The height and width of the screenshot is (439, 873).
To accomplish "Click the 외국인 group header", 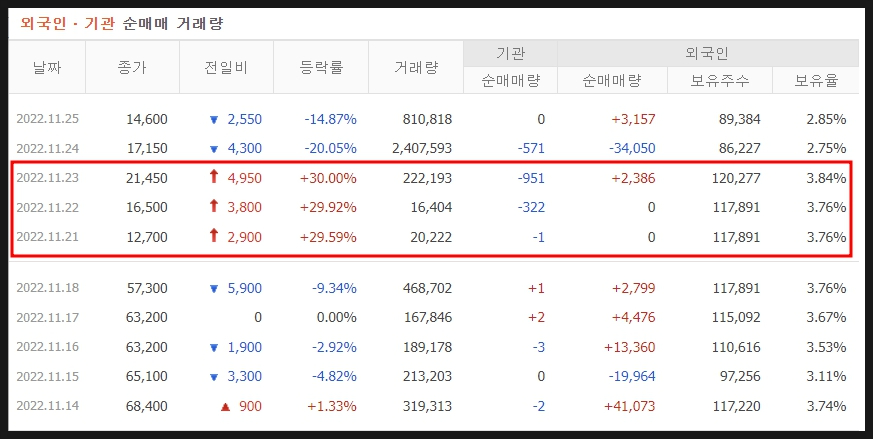I will click(708, 54).
